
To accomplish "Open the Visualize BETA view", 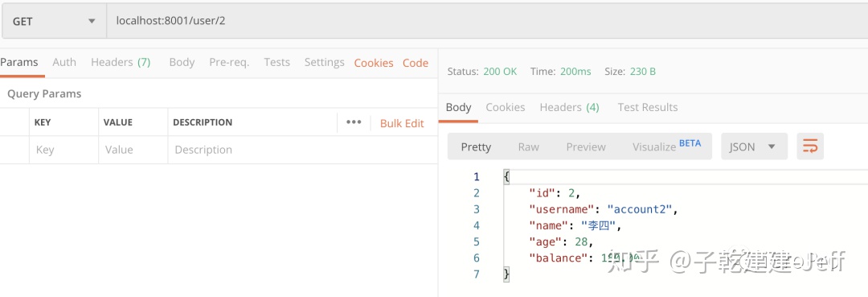I will click(x=666, y=146).
